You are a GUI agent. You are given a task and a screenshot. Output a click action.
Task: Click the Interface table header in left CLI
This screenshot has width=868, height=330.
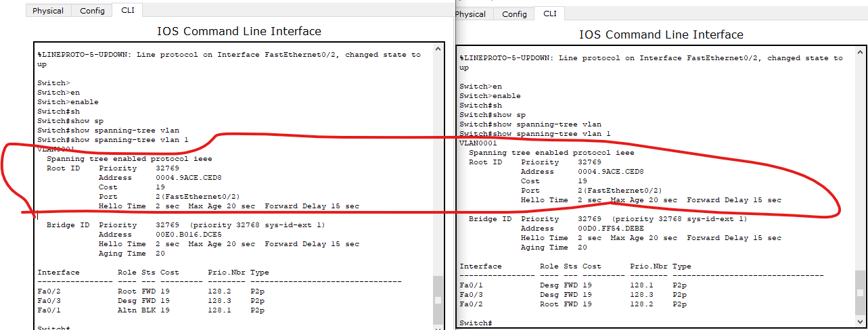point(153,273)
